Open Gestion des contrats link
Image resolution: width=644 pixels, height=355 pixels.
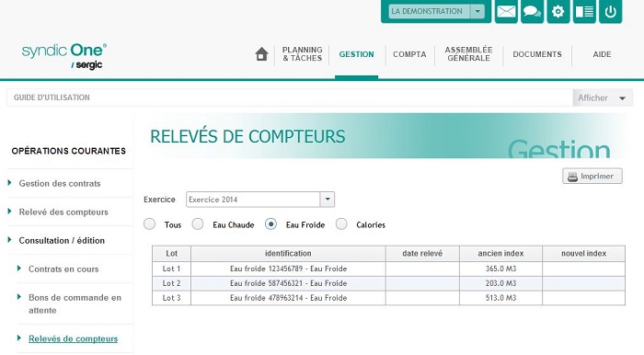click(x=60, y=183)
